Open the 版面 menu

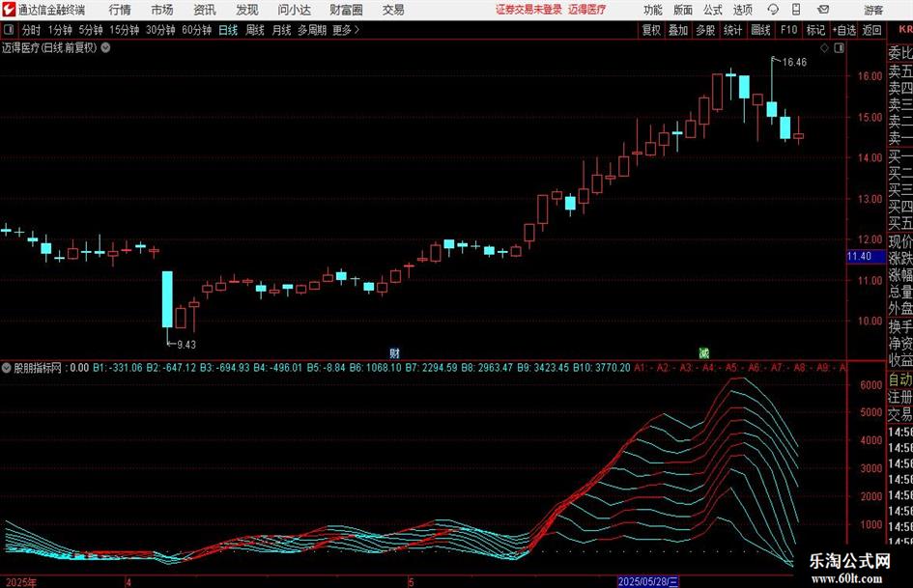(682, 10)
